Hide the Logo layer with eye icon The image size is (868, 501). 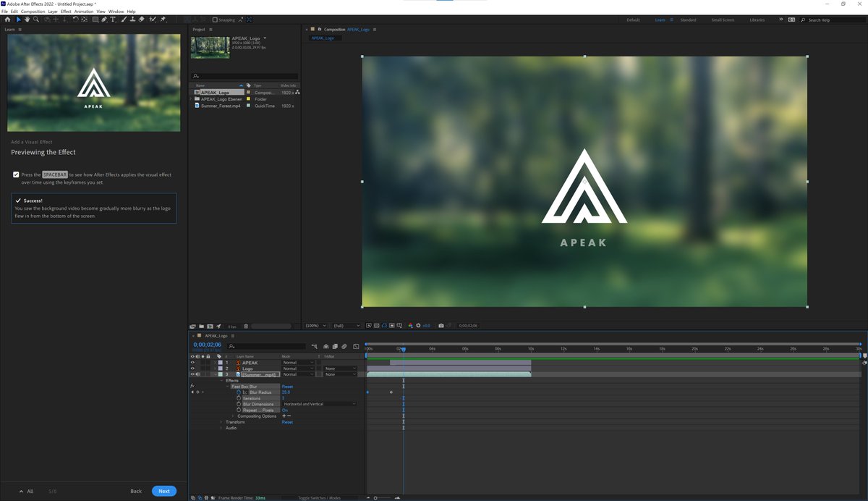click(x=192, y=369)
